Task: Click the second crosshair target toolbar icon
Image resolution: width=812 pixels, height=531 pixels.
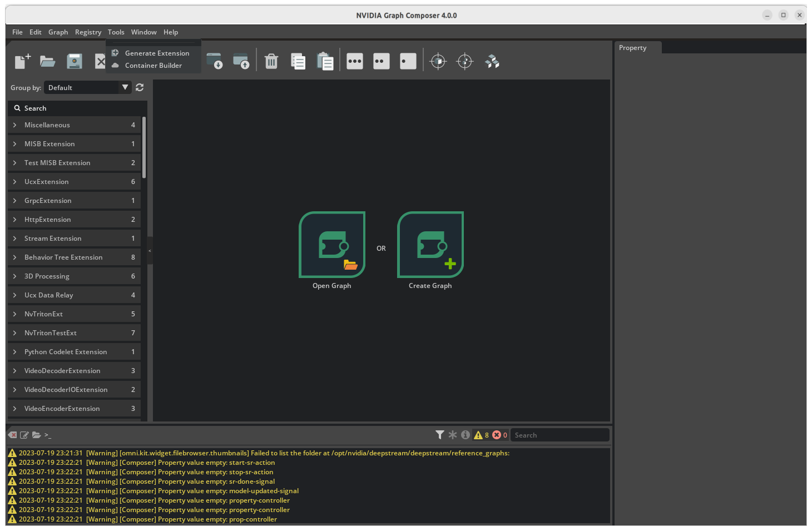Action: point(465,61)
